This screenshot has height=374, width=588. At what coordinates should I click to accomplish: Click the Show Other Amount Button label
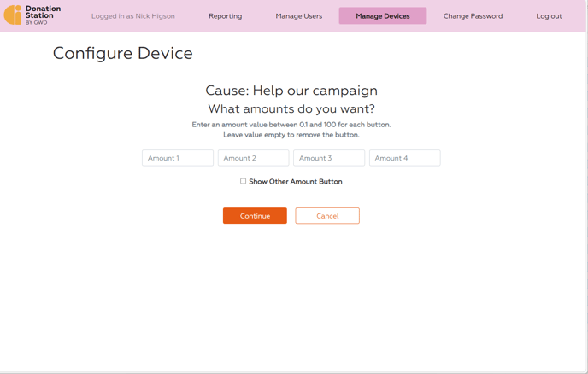tap(296, 181)
